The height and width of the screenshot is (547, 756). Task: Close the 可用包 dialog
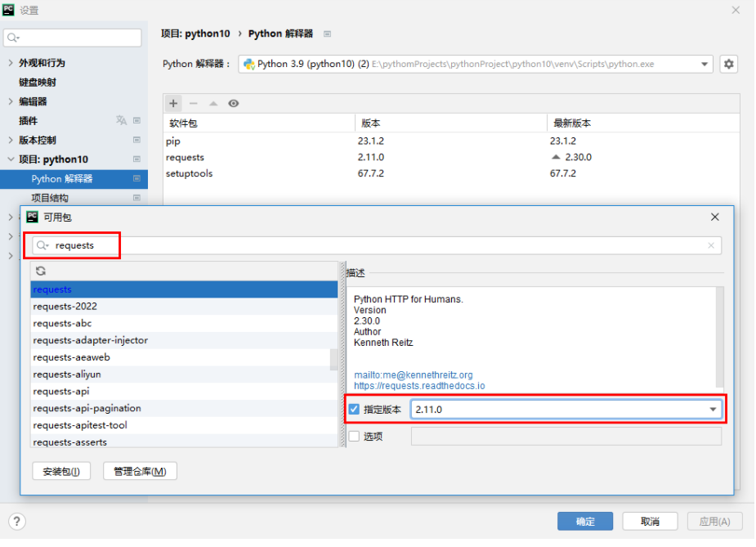pos(714,217)
